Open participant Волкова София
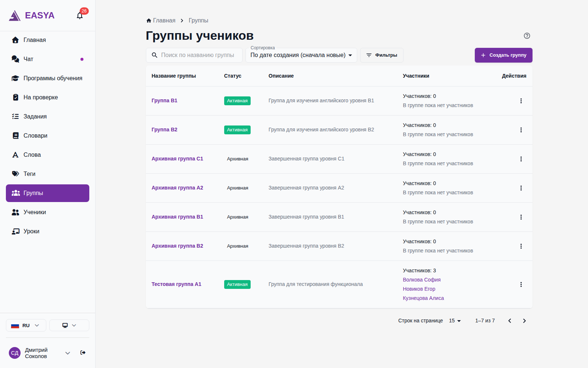 [422, 280]
